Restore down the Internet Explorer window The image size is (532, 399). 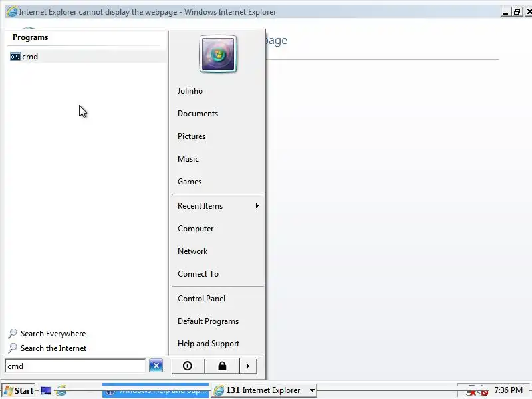click(x=517, y=12)
